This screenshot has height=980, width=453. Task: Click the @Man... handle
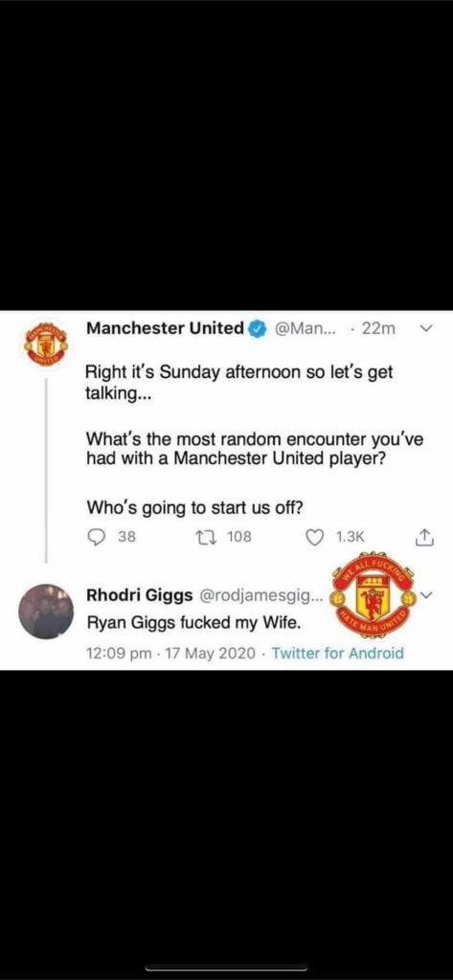click(305, 329)
